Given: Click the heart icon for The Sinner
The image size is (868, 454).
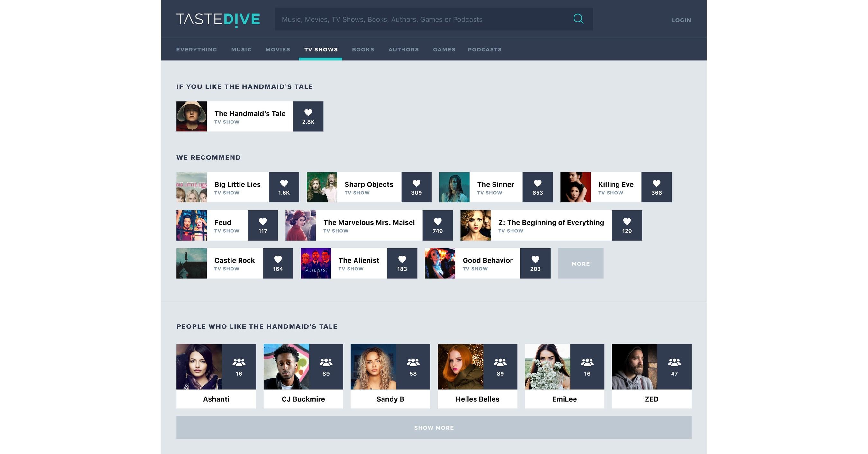Looking at the screenshot, I should [x=536, y=182].
